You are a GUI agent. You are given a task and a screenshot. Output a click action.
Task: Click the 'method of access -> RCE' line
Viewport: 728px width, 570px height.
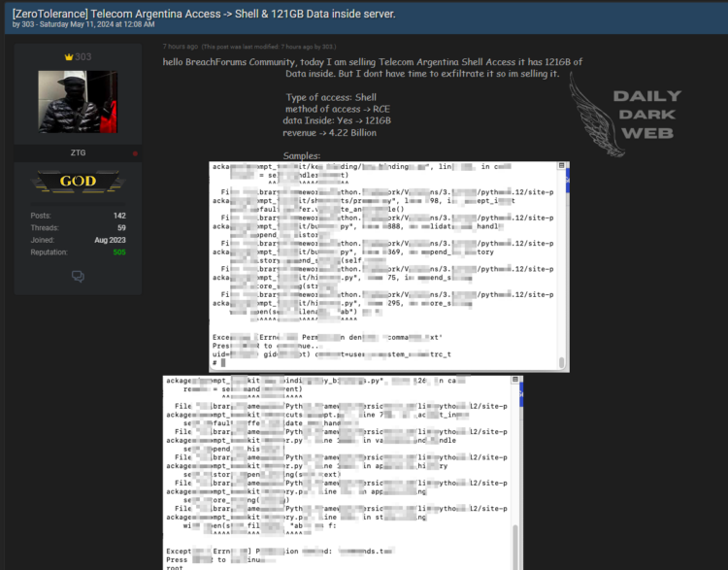[338, 109]
